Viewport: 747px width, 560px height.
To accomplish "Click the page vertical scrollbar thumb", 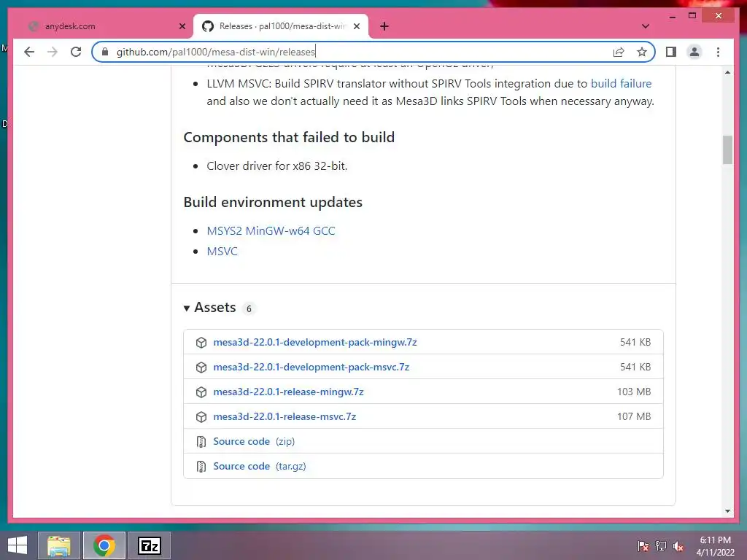I will 727,150.
